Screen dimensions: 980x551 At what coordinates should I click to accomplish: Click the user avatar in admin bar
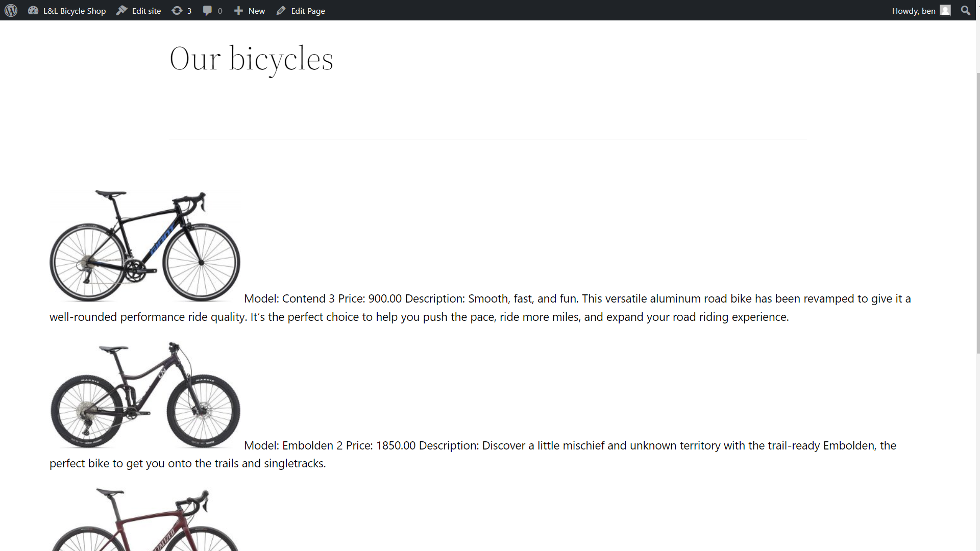coord(945,10)
